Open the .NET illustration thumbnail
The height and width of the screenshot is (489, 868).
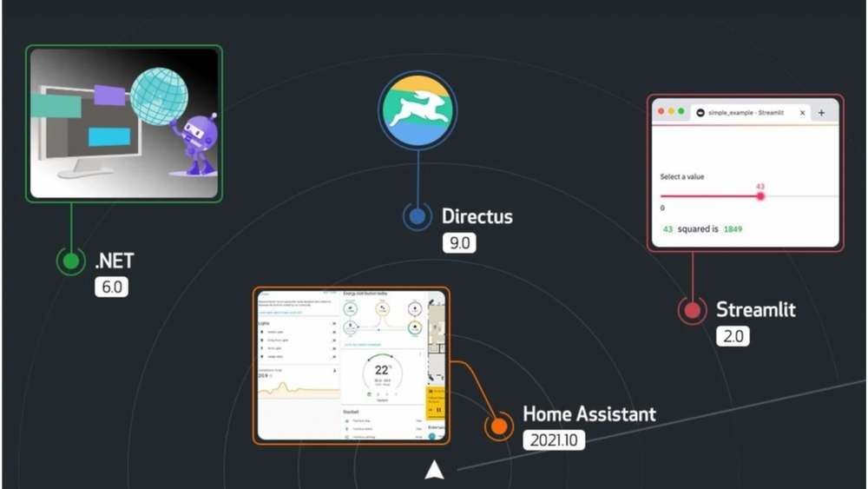[x=124, y=123]
